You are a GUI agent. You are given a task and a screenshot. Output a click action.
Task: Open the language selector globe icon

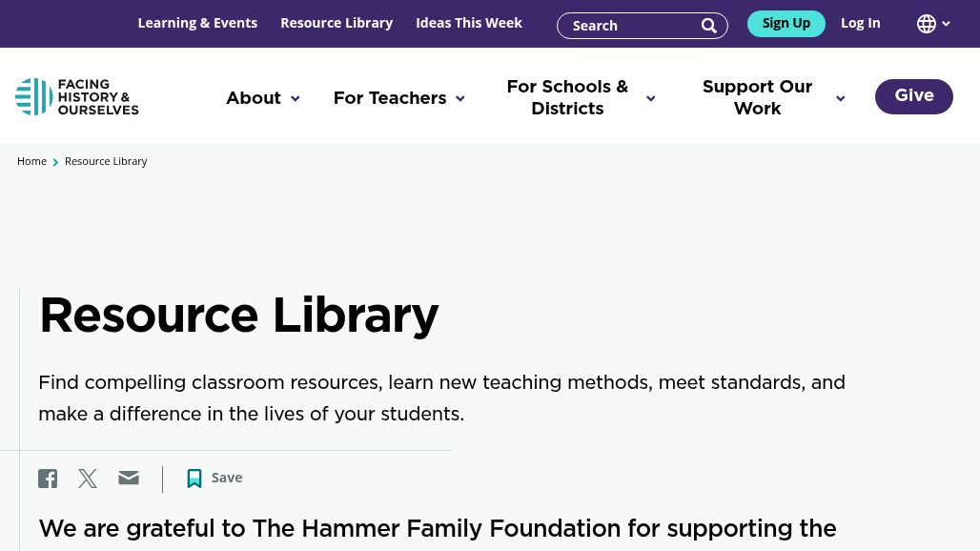point(926,23)
